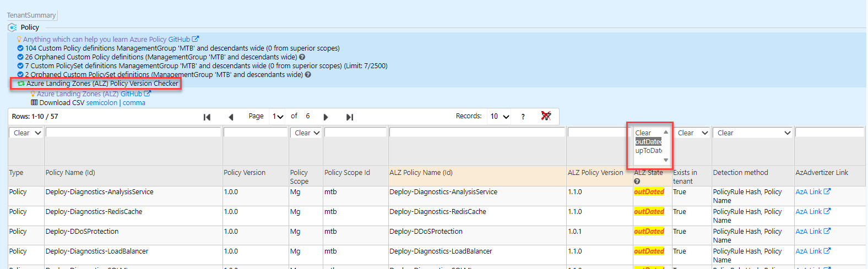Screen dimensions: 868x269
Task: Open the Exists in tenant filter dropdown
Action: (x=691, y=133)
